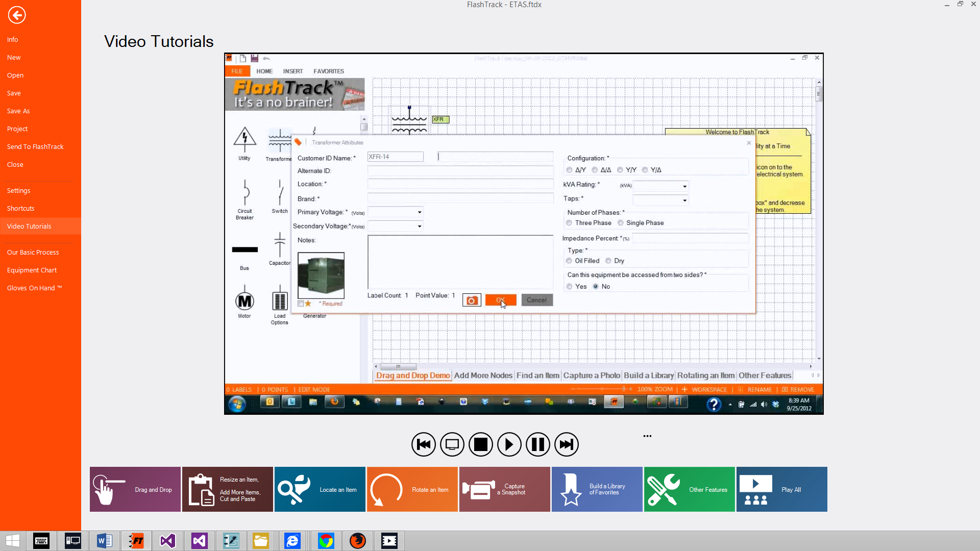Click Send To FlashTrack
Screen dimensions: 980x551
(x=35, y=146)
